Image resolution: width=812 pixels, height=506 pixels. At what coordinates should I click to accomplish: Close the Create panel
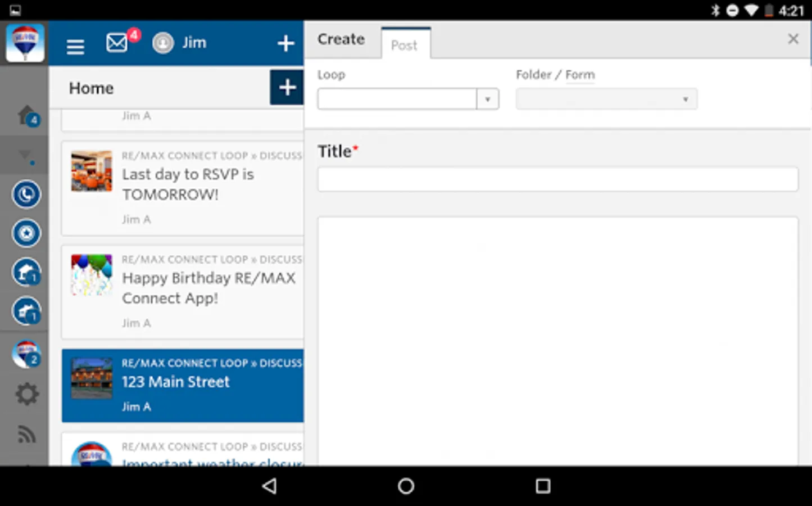(x=793, y=39)
